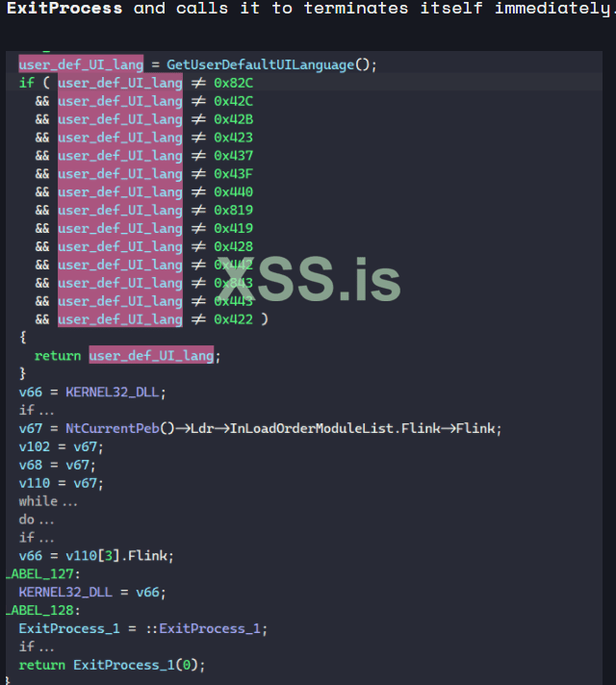
Task: Click the NtCurrentPeb function name
Action: coord(113,428)
